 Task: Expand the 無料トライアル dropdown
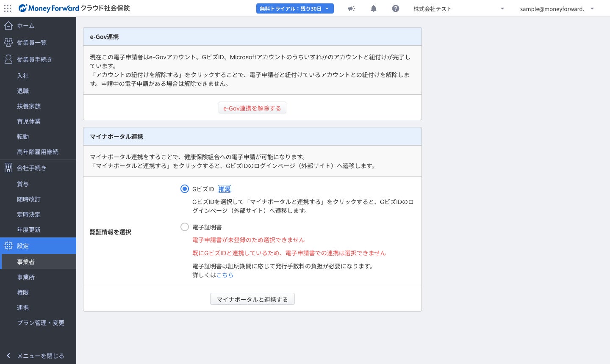[x=295, y=8]
